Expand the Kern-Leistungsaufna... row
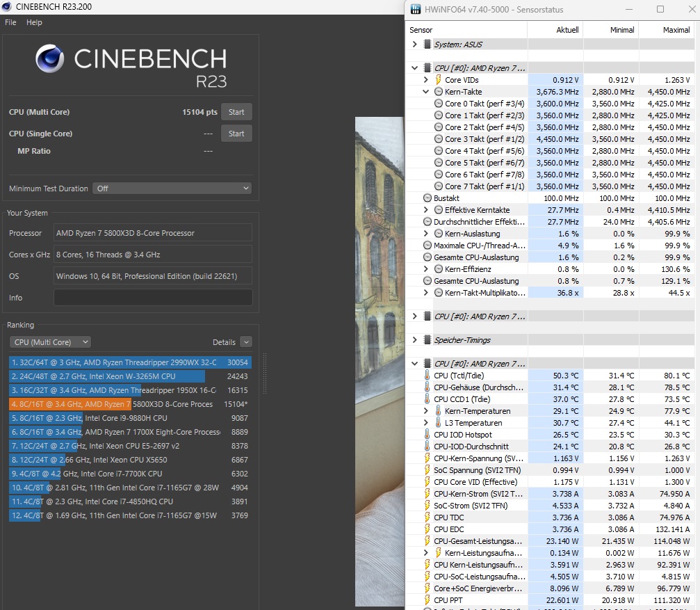Screen dimensions: 700x610 click(x=426, y=552)
